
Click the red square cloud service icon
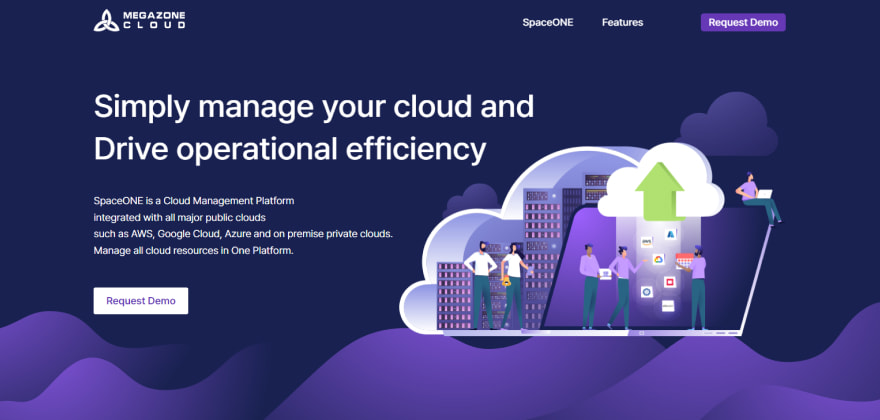(x=670, y=282)
